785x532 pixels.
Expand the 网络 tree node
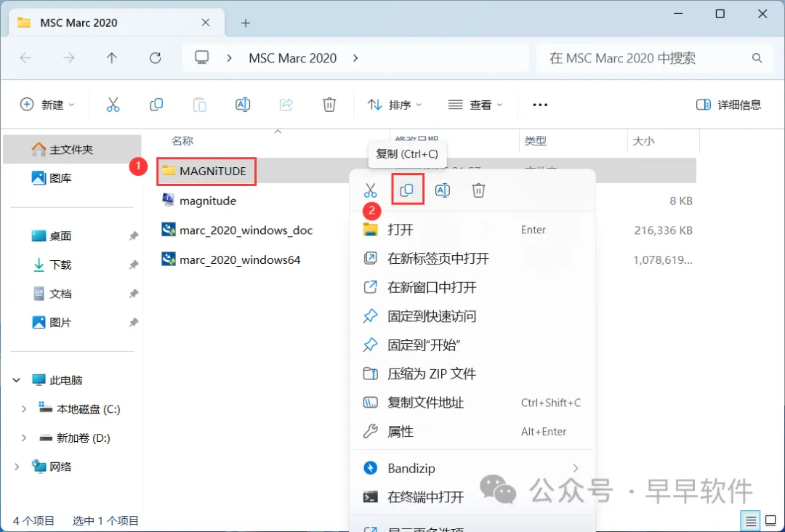tap(17, 467)
